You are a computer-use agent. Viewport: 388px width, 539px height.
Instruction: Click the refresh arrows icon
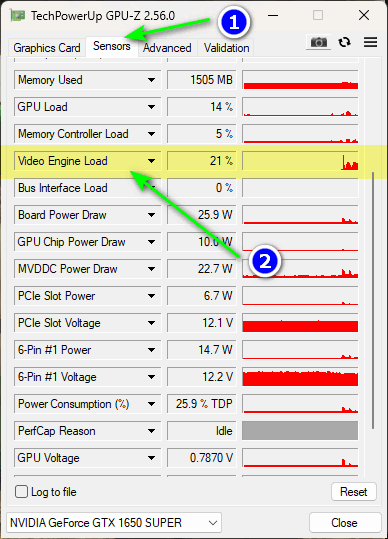344,42
